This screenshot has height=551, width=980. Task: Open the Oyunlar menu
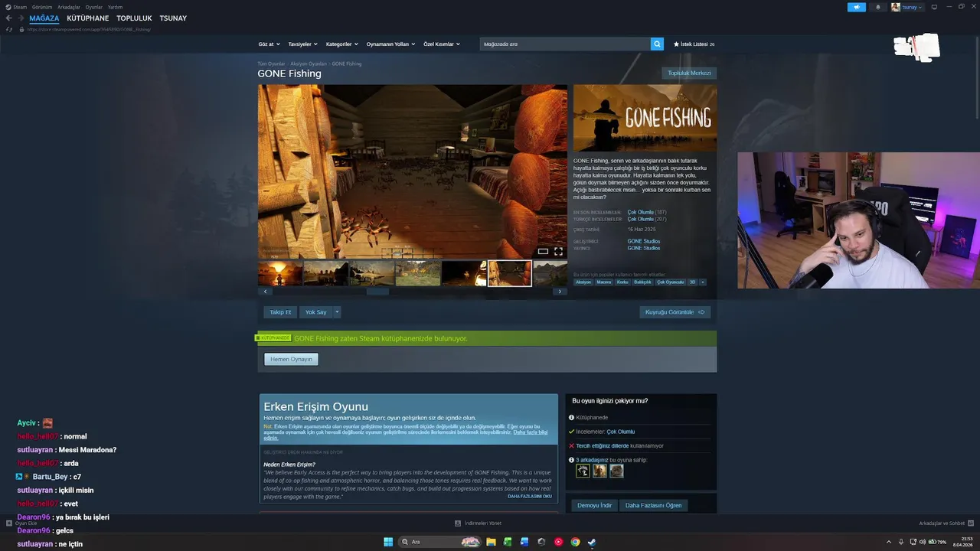[x=94, y=7]
